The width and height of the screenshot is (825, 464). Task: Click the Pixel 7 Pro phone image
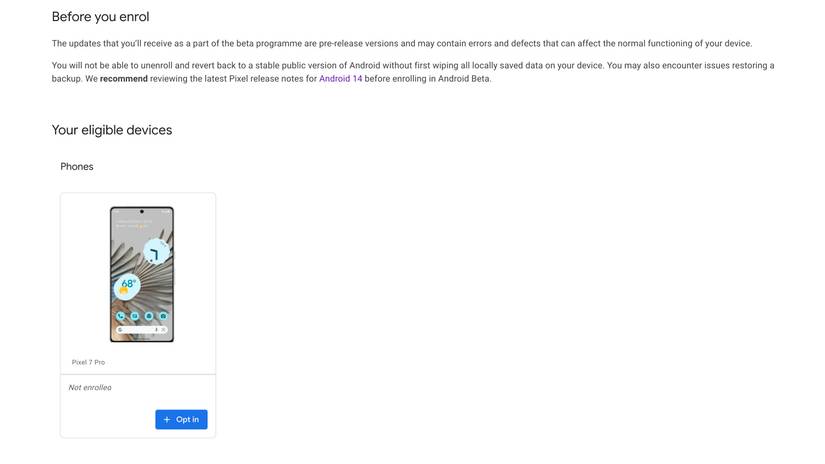(x=142, y=274)
